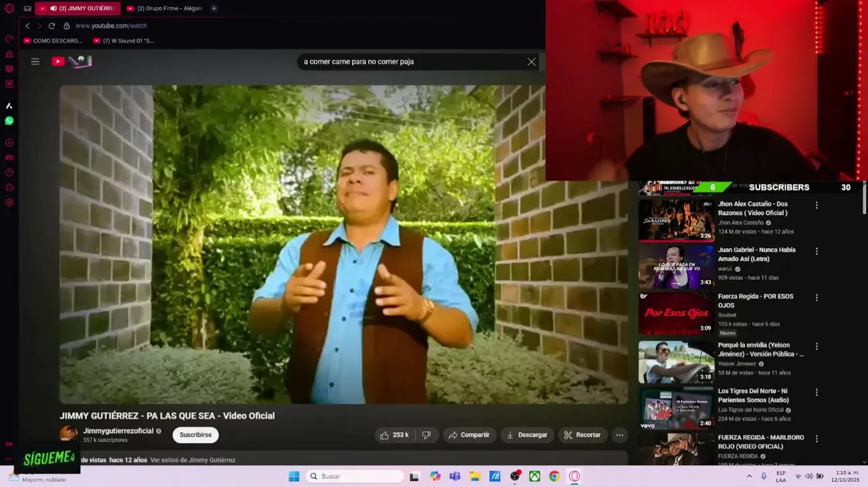This screenshot has height=487, width=868.
Task: Open Settings gear icon in Opera sidebar
Action: click(9, 202)
